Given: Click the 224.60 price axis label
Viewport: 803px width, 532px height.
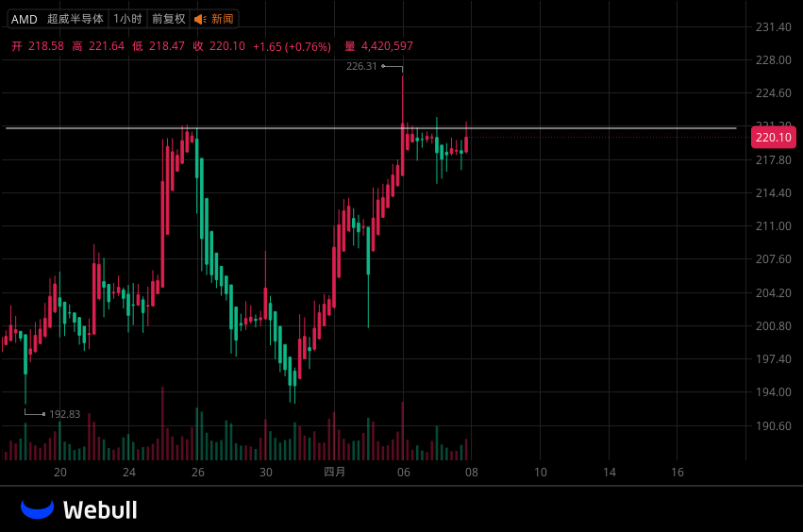Looking at the screenshot, I should pyautogui.click(x=774, y=93).
